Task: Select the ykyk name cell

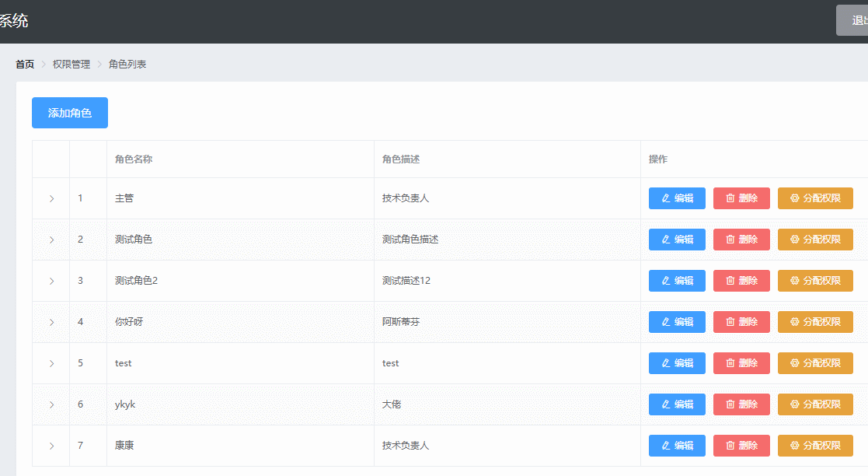Action: [240, 404]
